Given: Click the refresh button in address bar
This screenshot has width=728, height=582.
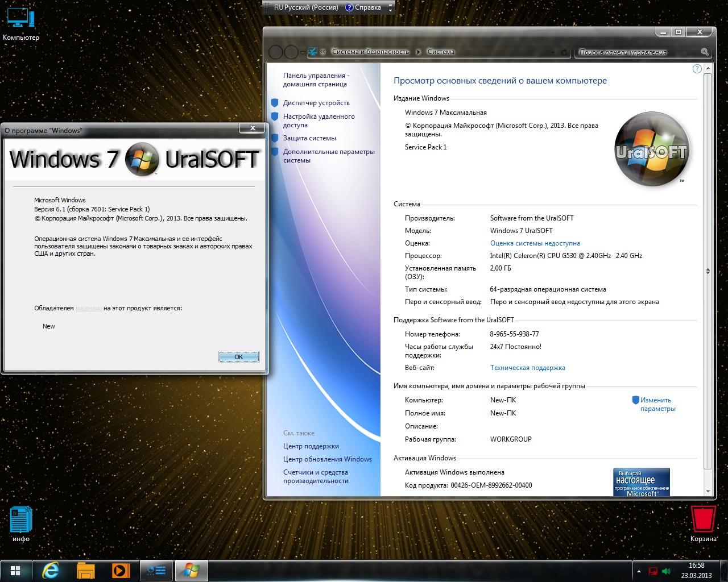Looking at the screenshot, I should 564,52.
